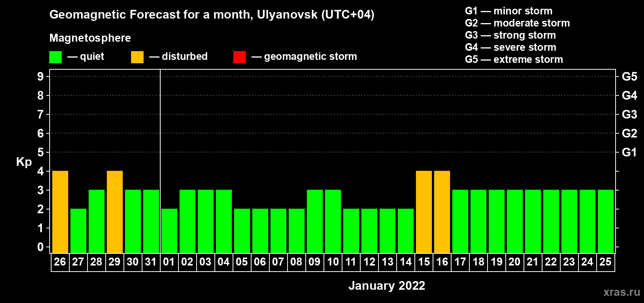Click the date label 31 on the axis
Viewport: 644px width, 303px height.
(151, 262)
